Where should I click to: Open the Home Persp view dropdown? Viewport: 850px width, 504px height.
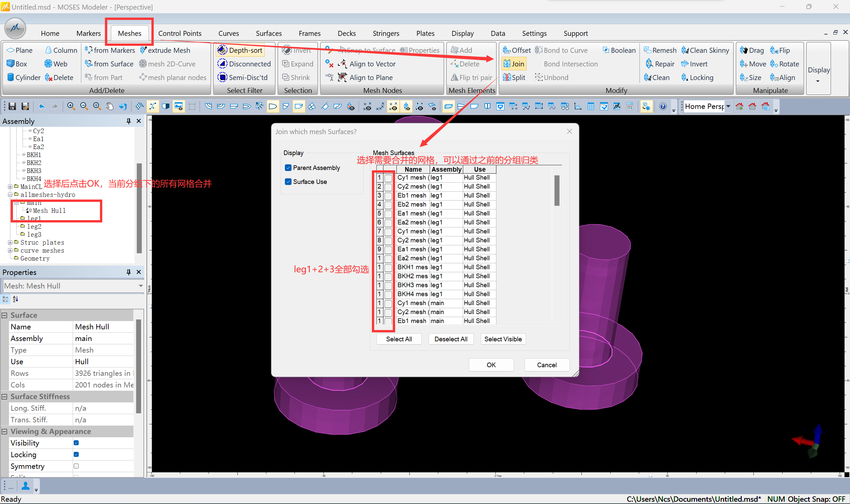[x=728, y=106]
